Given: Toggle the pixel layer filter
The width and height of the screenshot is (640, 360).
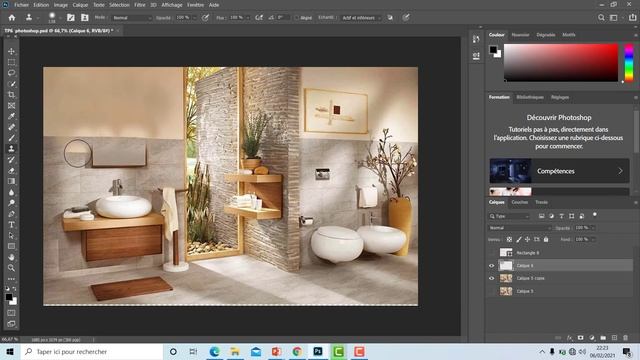Looking at the screenshot, I should (x=541, y=216).
